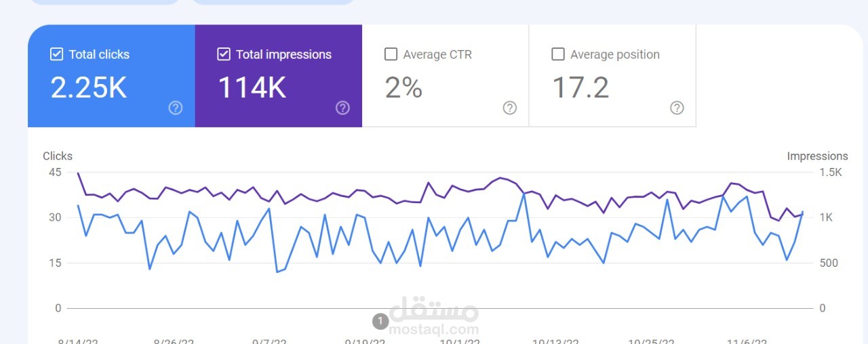Click the 45 clicks axis label
The height and width of the screenshot is (344, 868).
(55, 172)
